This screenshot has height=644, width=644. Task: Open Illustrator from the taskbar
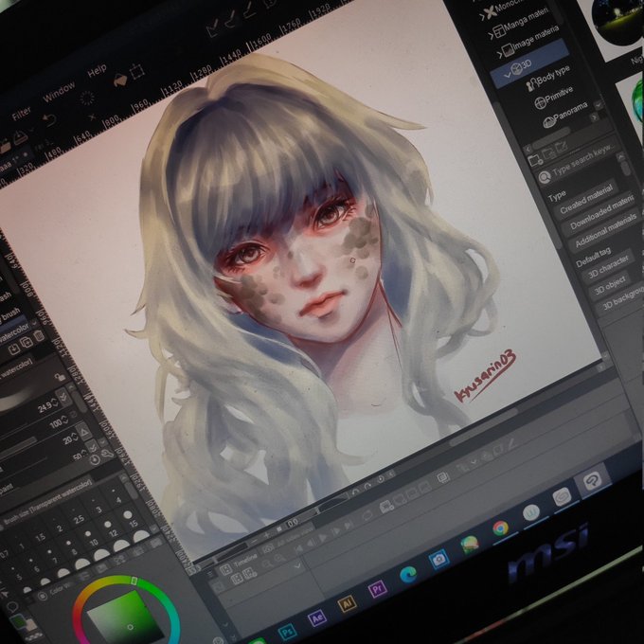click(x=347, y=603)
